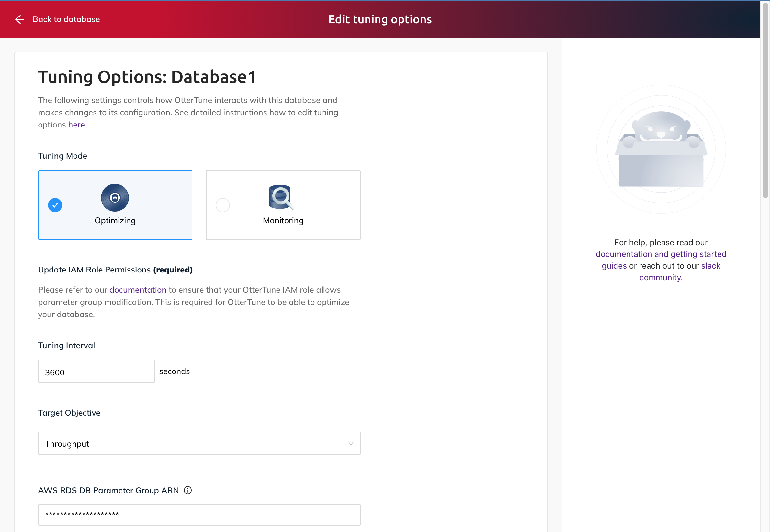Click the 'seconds' unit label
770x532 pixels.
[x=175, y=371]
